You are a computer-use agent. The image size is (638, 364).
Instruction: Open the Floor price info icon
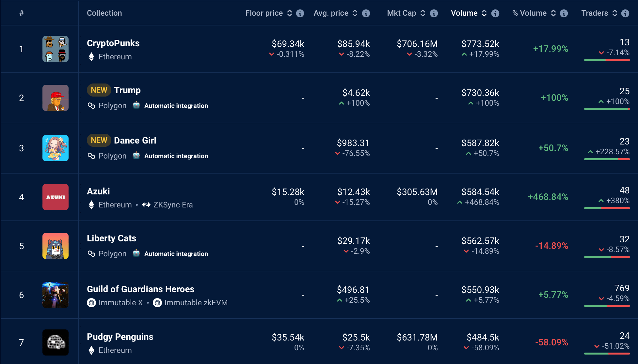click(300, 13)
